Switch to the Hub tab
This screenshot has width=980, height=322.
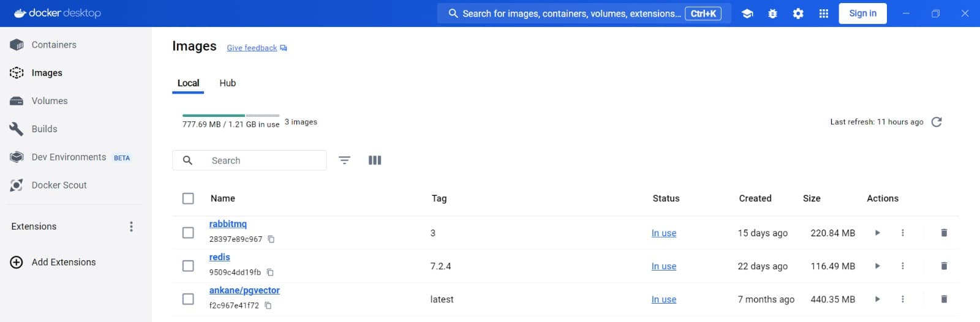tap(228, 83)
